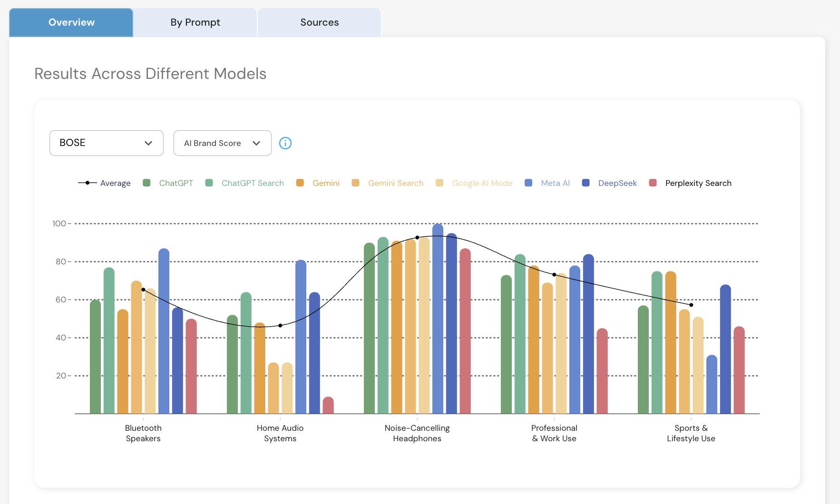840x504 pixels.
Task: Click the ChatGPT Search bar for Bluetooth Speakers
Action: click(109, 340)
